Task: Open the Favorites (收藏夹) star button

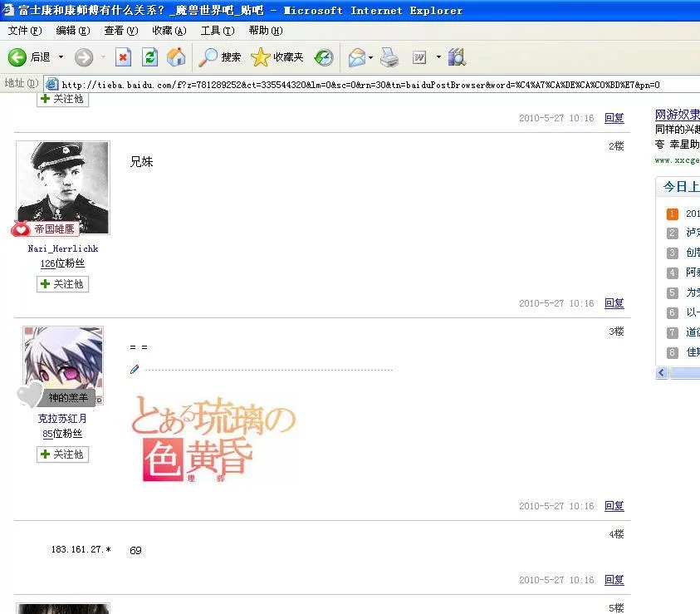Action: pos(277,57)
